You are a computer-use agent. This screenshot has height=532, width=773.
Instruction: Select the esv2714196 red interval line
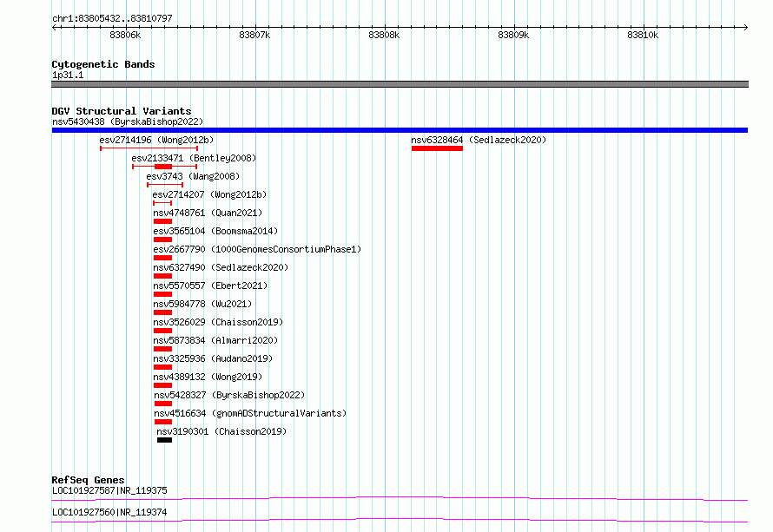[x=149, y=148]
